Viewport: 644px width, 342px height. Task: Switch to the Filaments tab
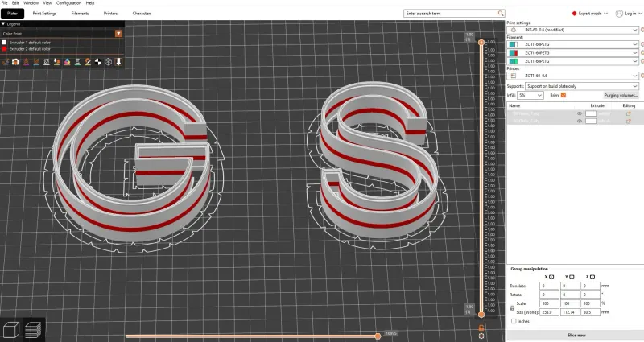(80, 14)
